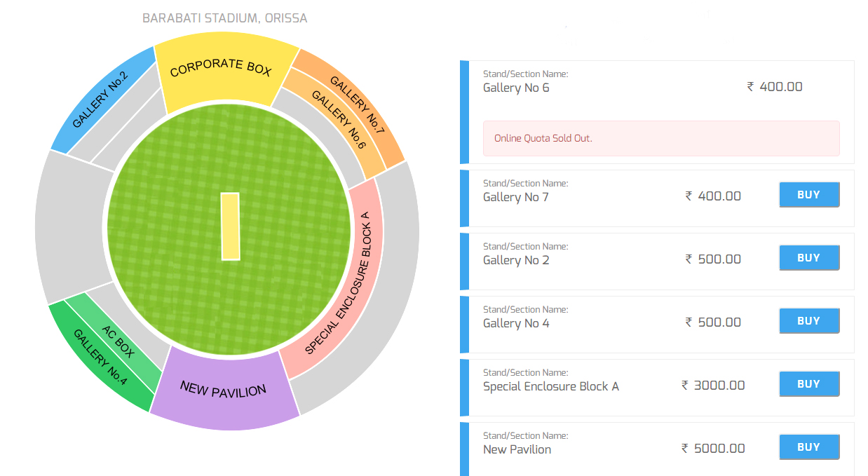The width and height of the screenshot is (868, 476).
Task: Buy tickets for Gallery No 4
Action: point(809,321)
